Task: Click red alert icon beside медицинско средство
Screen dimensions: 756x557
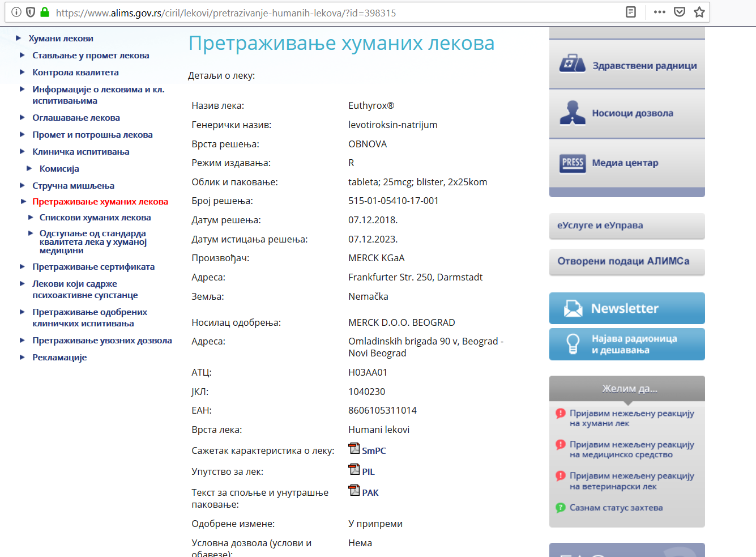Action: pos(561,444)
